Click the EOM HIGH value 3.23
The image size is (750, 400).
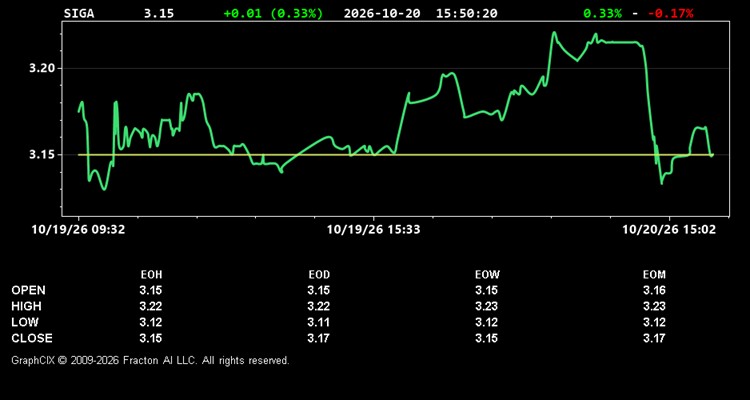coord(654,306)
